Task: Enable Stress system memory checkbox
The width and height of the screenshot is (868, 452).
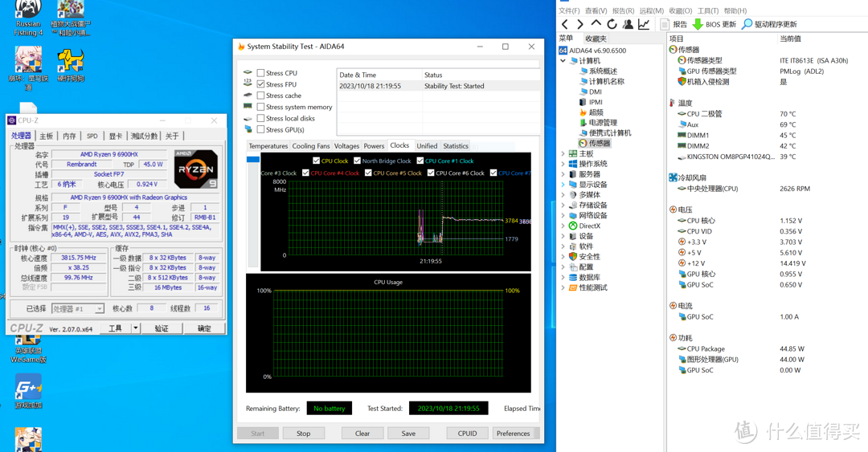Action: click(260, 107)
